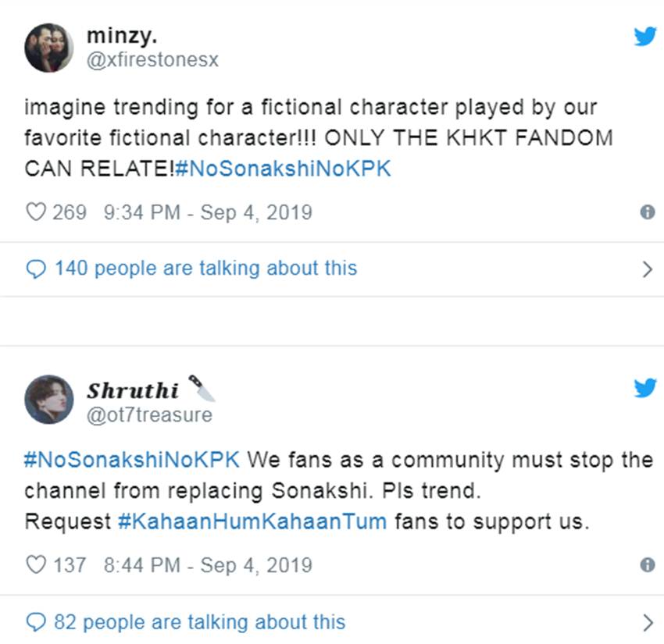Open @xfirestonesx profile handle
Screen dimensions: 664x644
152,61
